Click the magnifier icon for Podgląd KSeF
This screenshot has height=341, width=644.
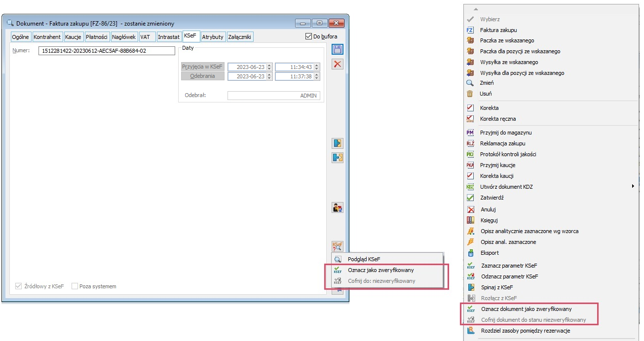[338, 259]
